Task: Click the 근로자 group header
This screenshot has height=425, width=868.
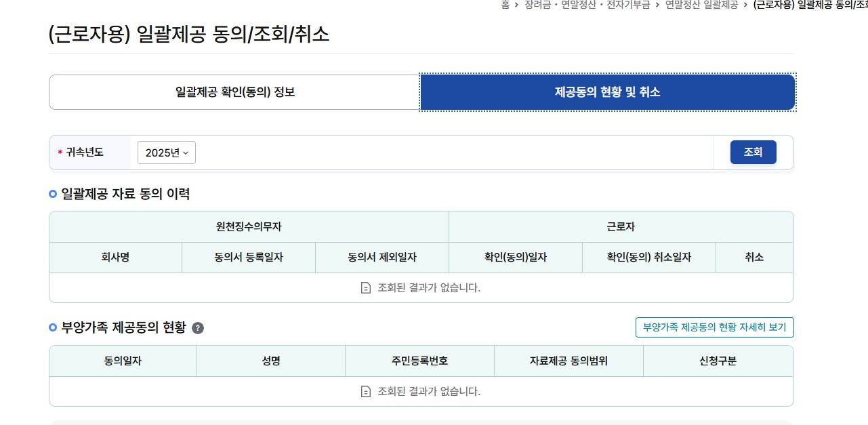Action: click(x=621, y=227)
